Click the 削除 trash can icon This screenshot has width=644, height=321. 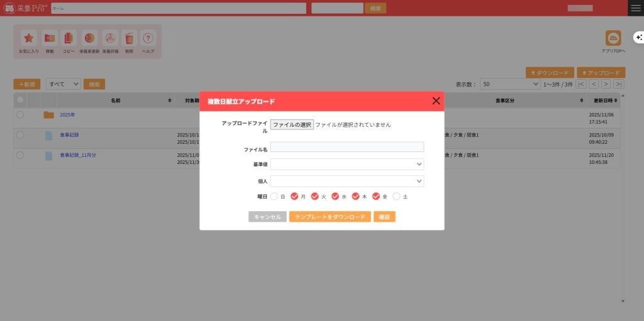tap(129, 38)
